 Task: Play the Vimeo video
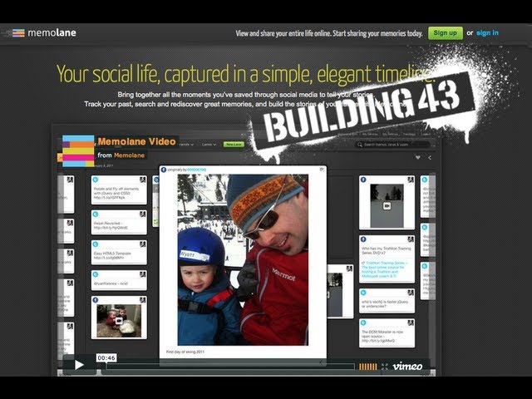(x=79, y=365)
